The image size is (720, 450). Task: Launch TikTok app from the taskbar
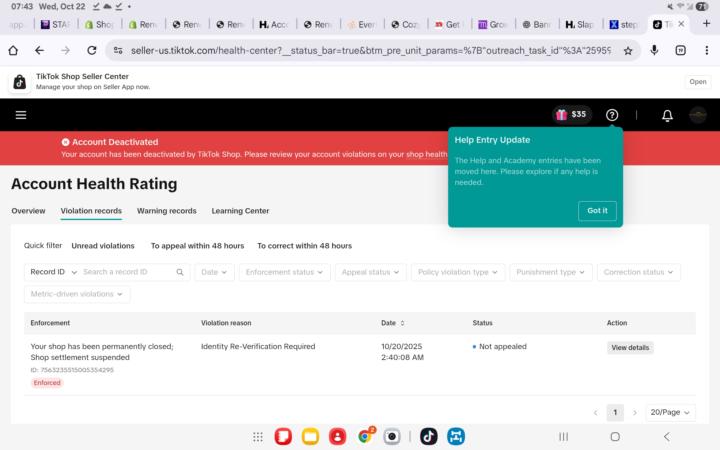pyautogui.click(x=428, y=436)
